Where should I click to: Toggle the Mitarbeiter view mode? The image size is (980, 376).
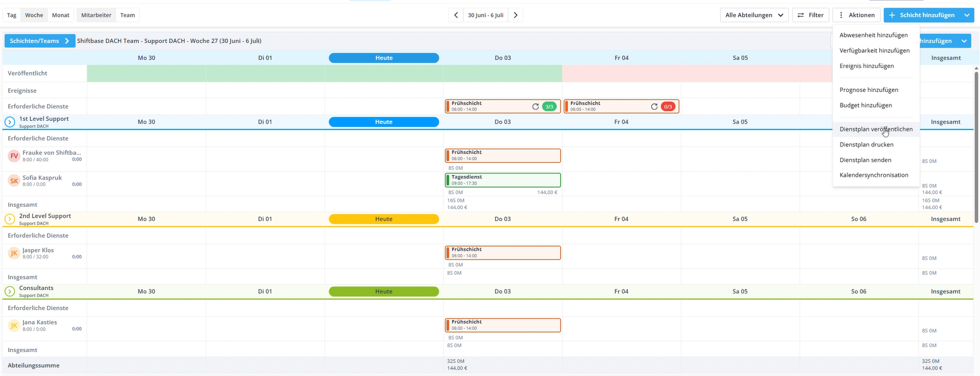(96, 15)
